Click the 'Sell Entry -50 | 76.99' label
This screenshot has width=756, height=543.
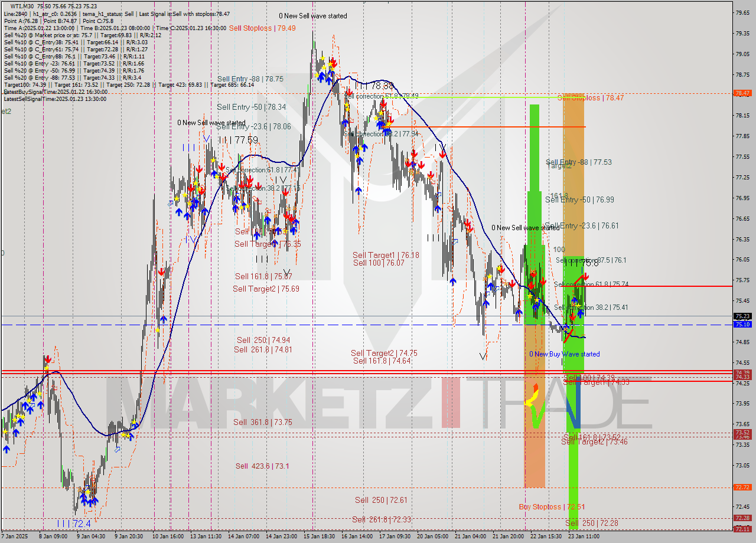579,200
